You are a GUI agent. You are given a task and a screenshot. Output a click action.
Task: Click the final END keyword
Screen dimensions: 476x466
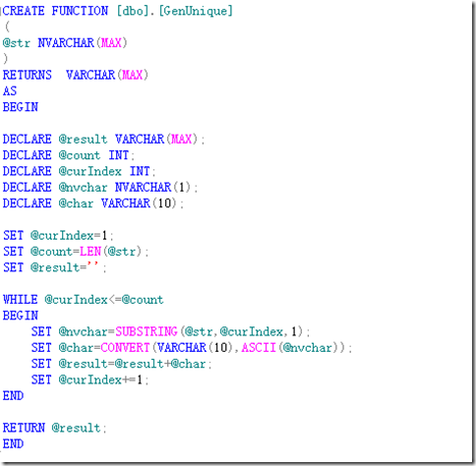pos(13,444)
